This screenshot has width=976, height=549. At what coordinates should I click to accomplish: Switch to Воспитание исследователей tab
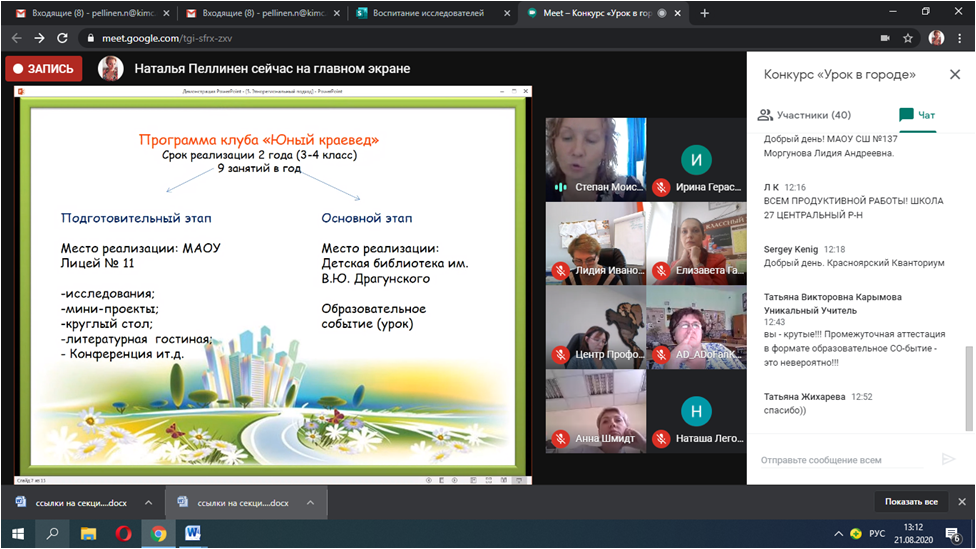click(434, 13)
